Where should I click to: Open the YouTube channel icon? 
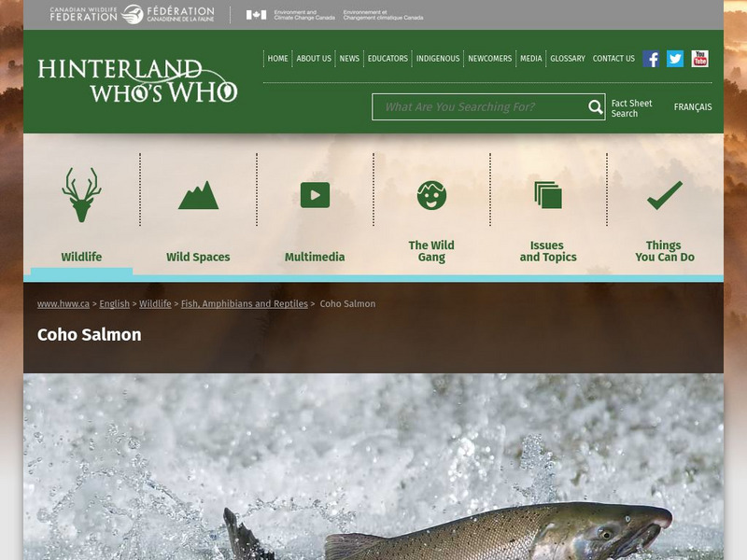699,59
